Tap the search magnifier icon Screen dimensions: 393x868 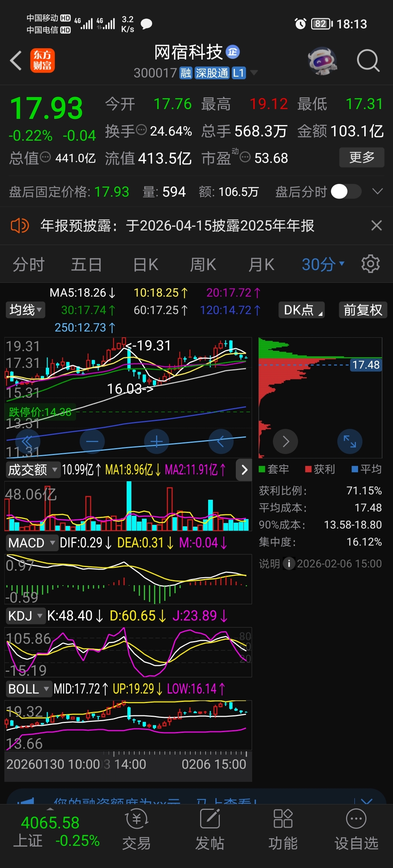point(368,60)
